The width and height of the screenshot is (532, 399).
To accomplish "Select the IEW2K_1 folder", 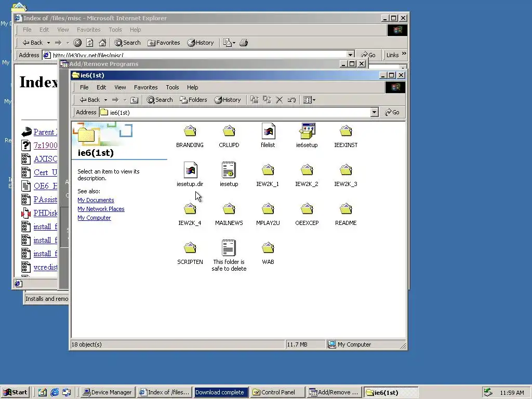I will pyautogui.click(x=268, y=175).
